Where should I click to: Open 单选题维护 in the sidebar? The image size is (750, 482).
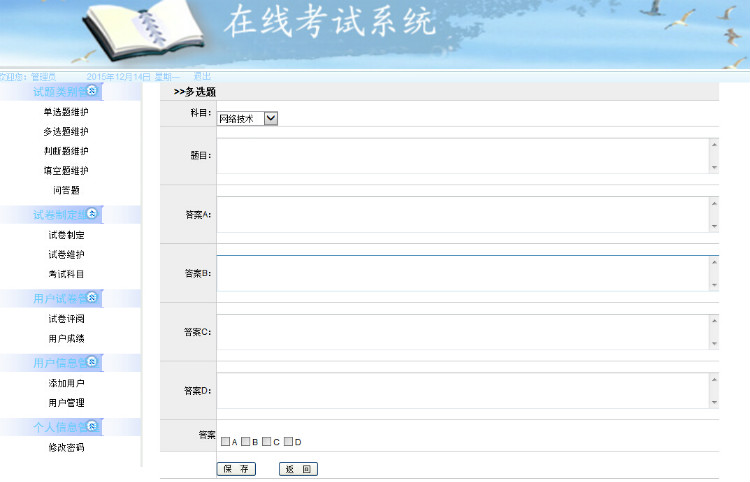(66, 112)
